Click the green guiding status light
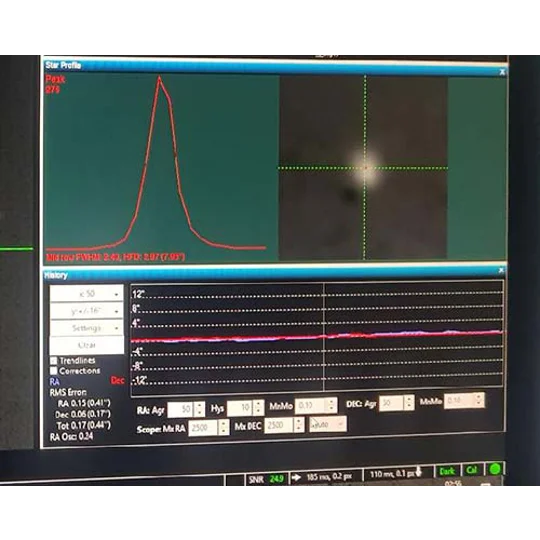The image size is (540, 540). [495, 469]
